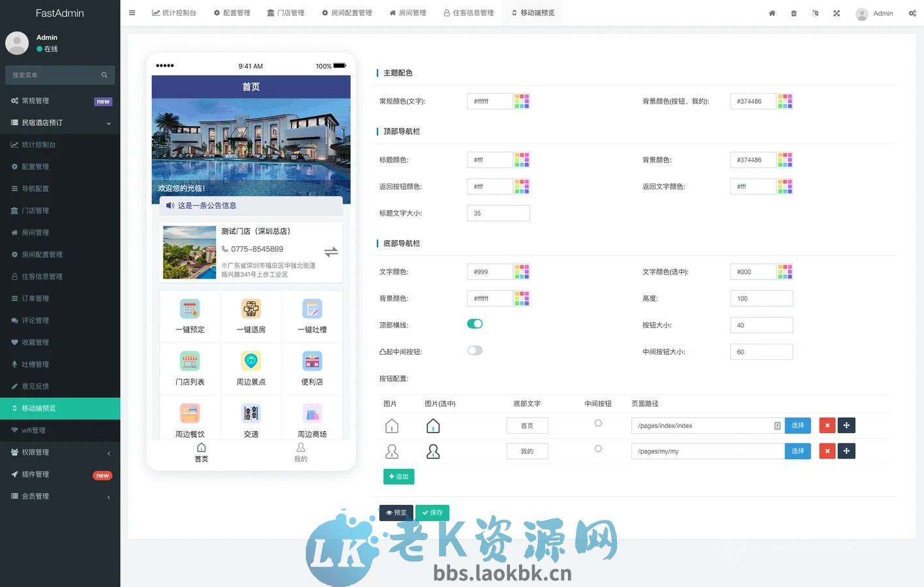Select the 一键预定 icon in phone preview

[x=189, y=309]
